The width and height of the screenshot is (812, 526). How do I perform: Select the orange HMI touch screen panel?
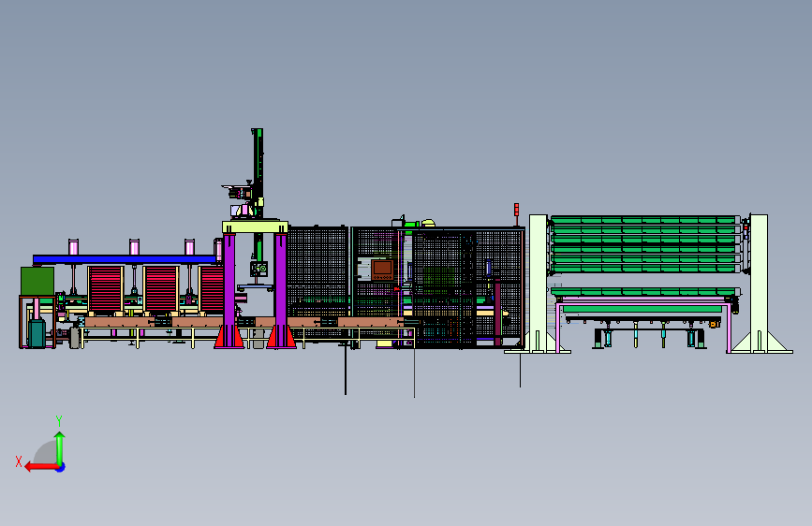pos(383,270)
